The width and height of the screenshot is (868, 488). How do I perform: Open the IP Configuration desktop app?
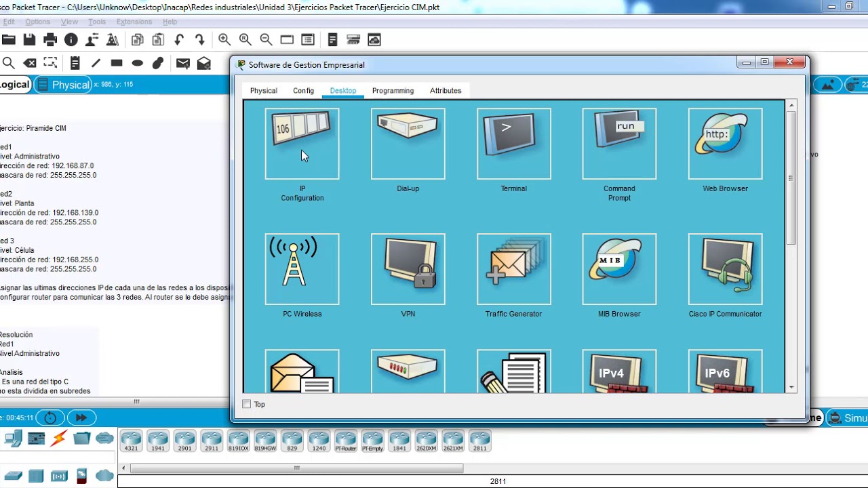pyautogui.click(x=302, y=144)
